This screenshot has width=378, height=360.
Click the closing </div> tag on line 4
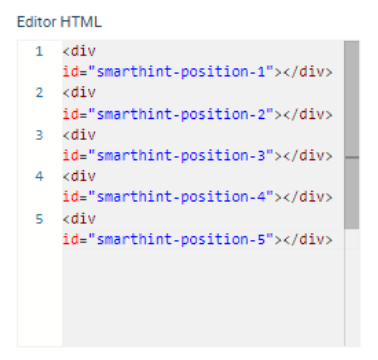click(x=307, y=197)
